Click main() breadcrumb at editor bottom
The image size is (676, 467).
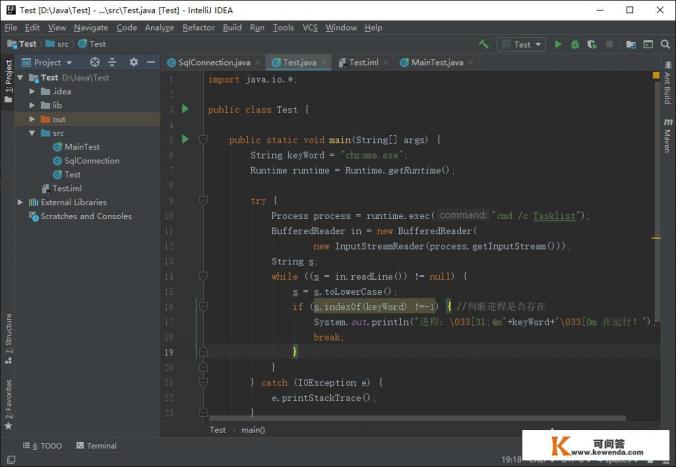253,430
